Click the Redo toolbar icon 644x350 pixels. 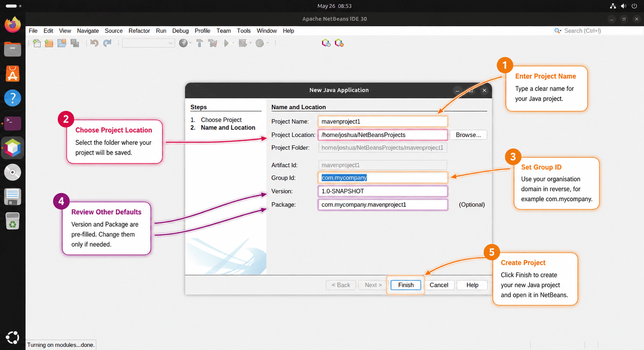point(107,43)
